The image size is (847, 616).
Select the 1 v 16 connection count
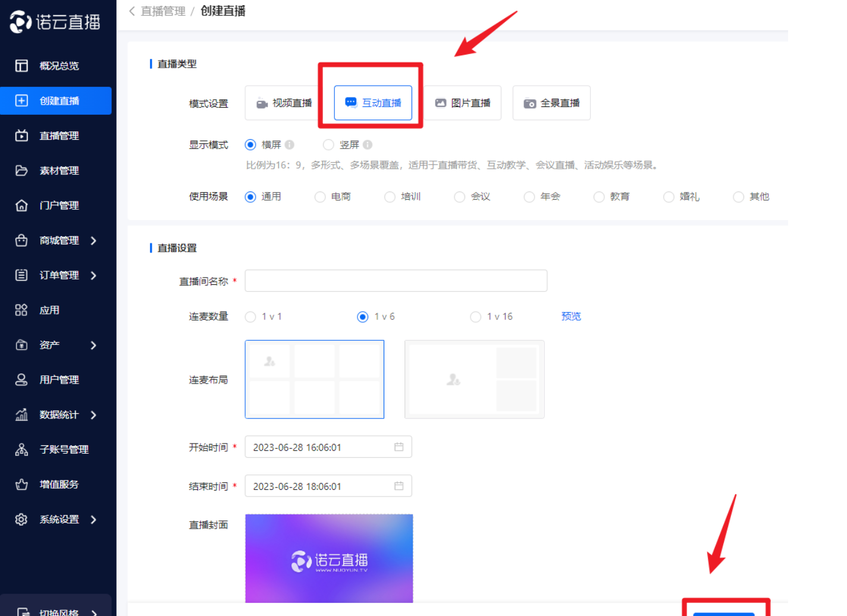coord(476,317)
